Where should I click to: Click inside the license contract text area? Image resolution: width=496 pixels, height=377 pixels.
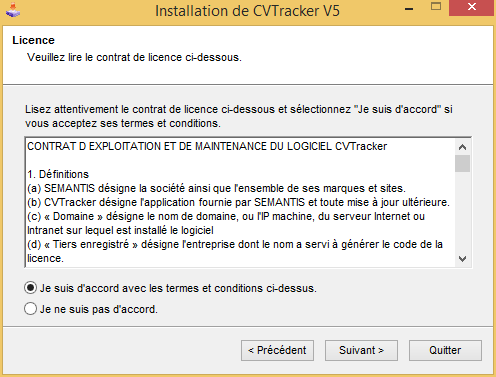pos(240,202)
